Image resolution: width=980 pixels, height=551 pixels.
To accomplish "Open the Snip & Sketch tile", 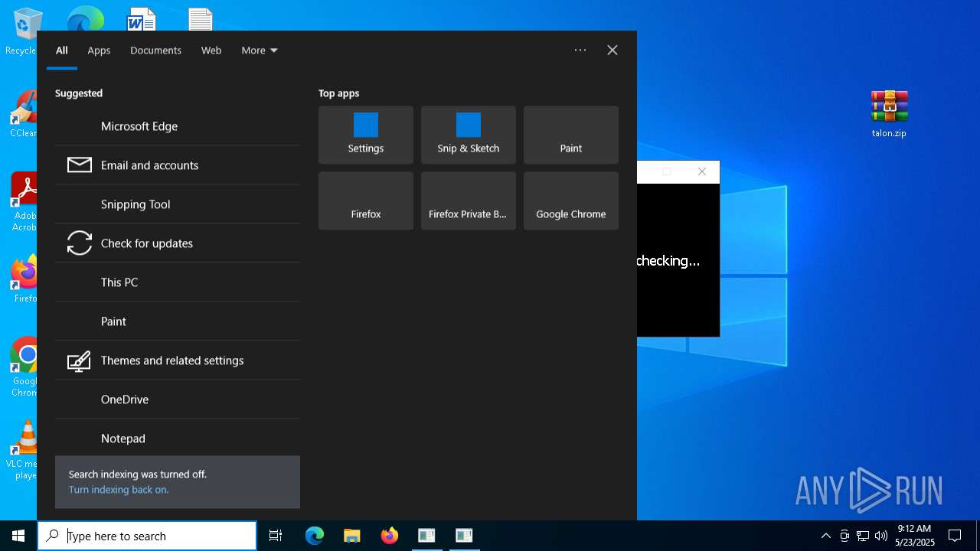I will pos(469,135).
